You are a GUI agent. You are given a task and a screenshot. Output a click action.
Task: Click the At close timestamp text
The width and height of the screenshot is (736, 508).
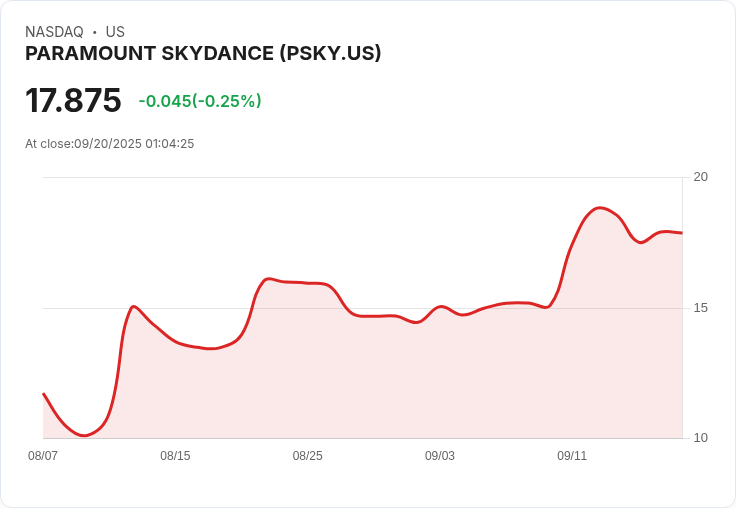(109, 144)
